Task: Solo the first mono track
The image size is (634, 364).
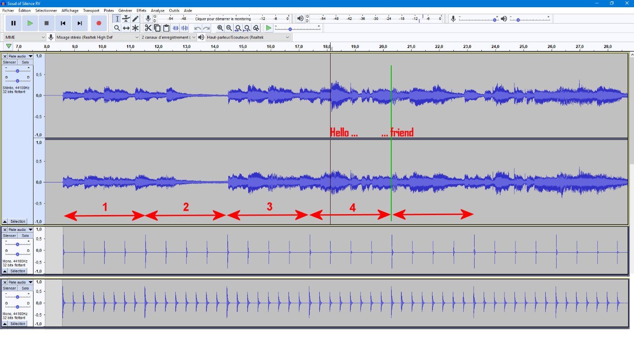Action: pos(25,236)
